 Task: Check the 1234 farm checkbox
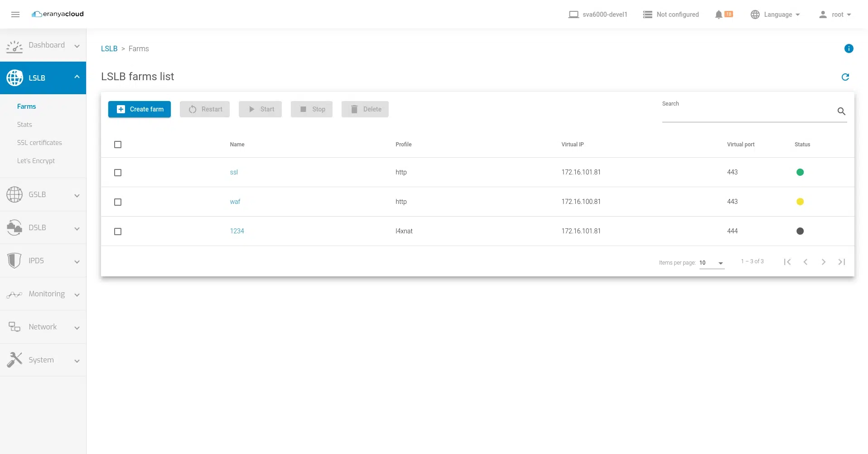118,232
